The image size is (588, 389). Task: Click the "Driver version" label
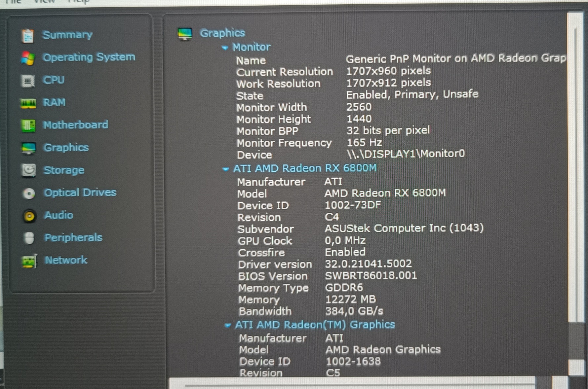(275, 265)
